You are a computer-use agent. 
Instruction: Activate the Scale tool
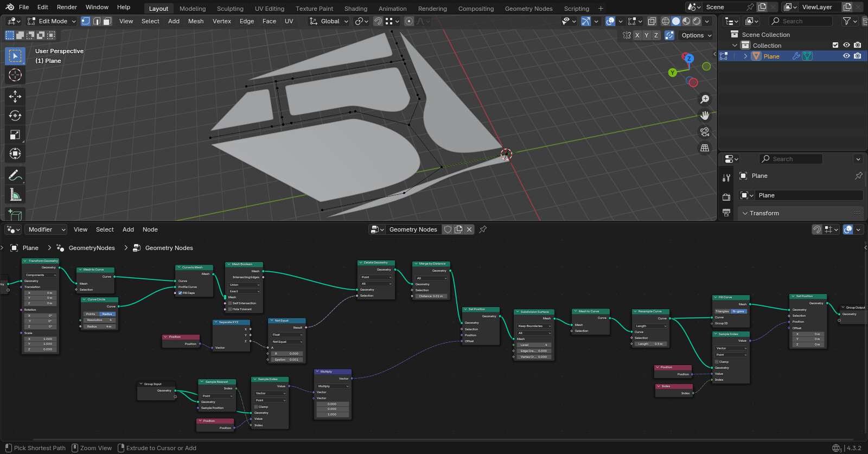click(x=15, y=135)
